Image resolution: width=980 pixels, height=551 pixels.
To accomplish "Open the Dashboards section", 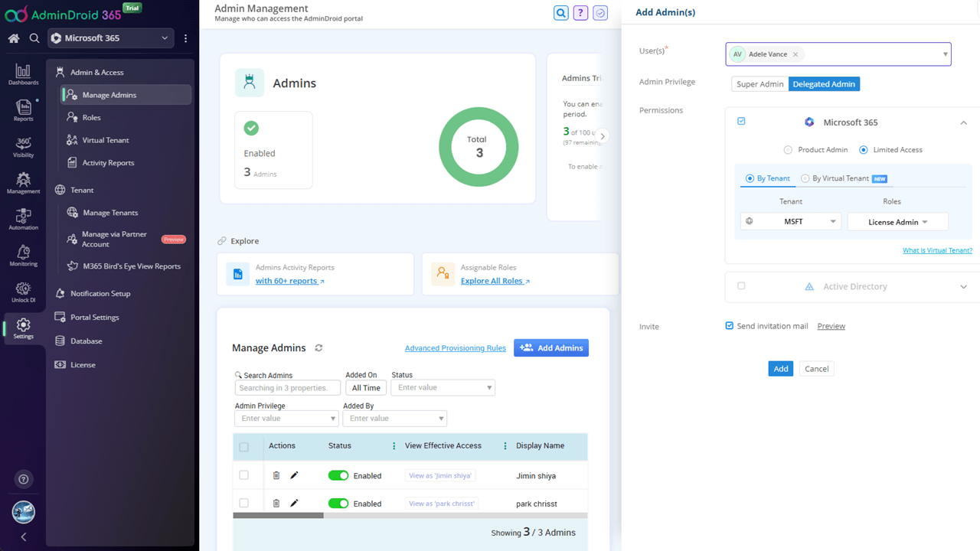I will click(x=24, y=74).
